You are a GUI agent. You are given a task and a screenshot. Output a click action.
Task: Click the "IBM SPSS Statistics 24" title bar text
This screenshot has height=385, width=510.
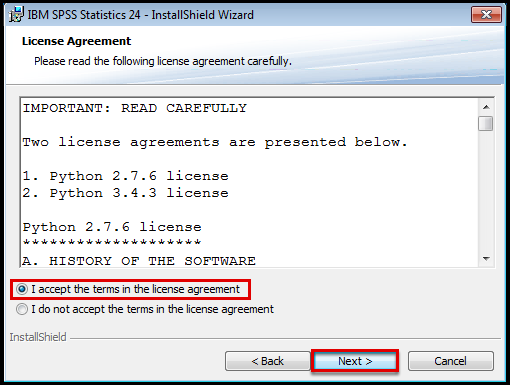84,15
